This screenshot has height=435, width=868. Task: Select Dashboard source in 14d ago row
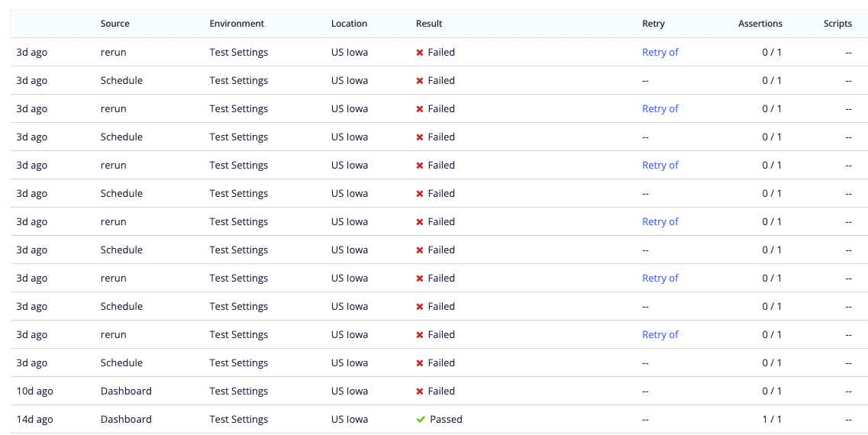tap(126, 420)
